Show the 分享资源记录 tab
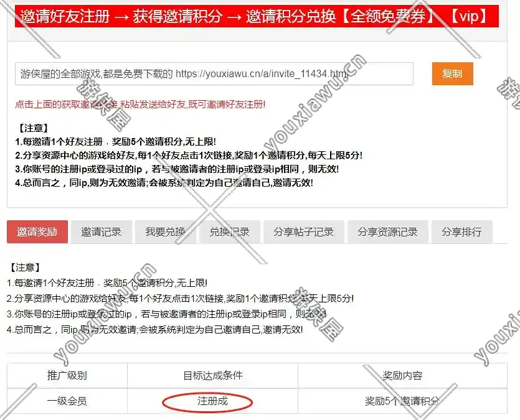Viewport: 520px width, 420px height. (x=387, y=232)
